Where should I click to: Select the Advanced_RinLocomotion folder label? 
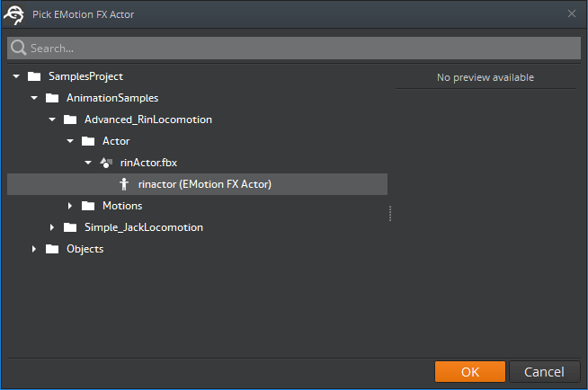[147, 120]
